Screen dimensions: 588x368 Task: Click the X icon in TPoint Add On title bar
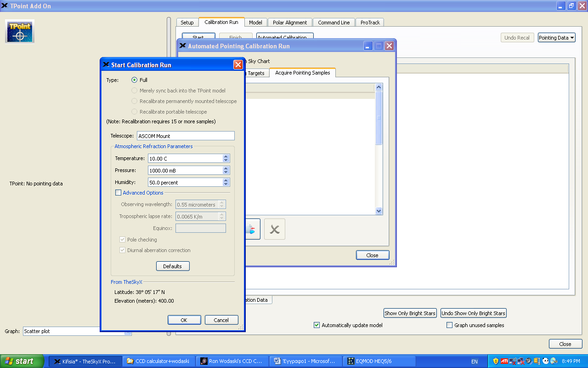[x=5, y=6]
